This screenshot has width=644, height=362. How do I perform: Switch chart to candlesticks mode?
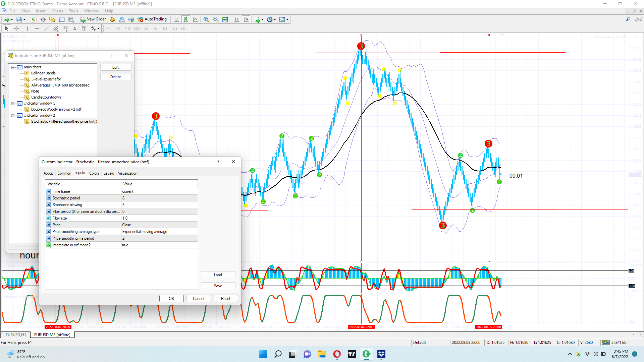point(186,19)
